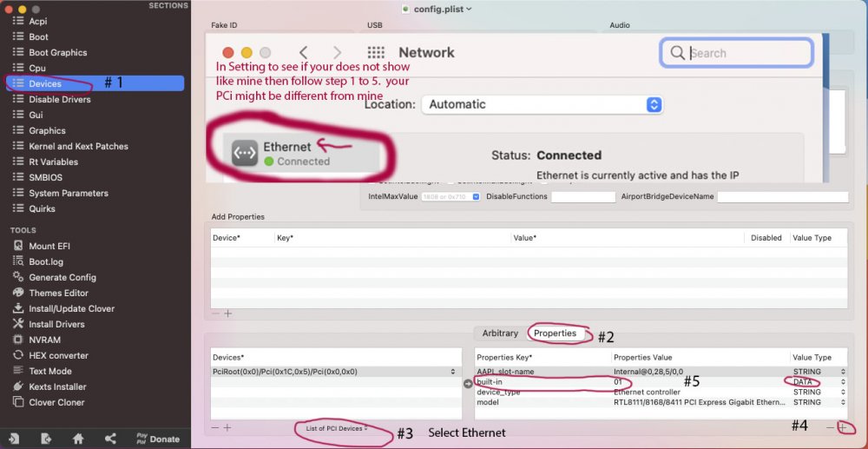Remove property with minus under Properties Key table
The height and width of the screenshot is (449, 868).
click(x=830, y=427)
